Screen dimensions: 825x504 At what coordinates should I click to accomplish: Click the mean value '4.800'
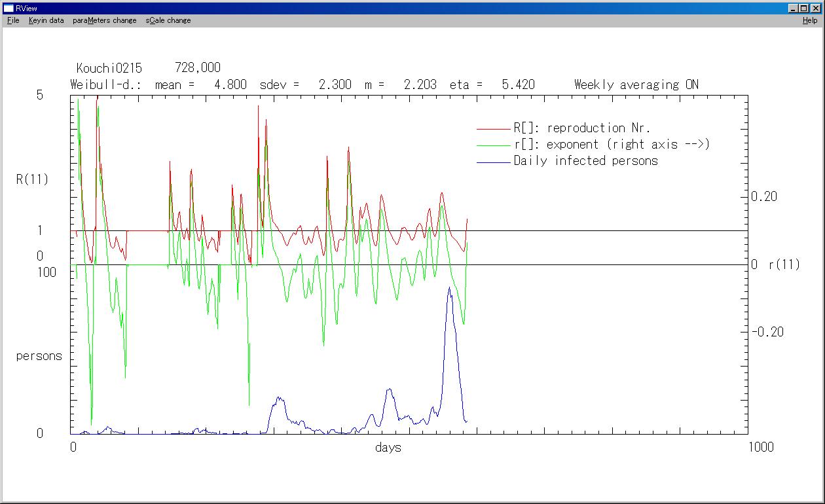(x=231, y=84)
